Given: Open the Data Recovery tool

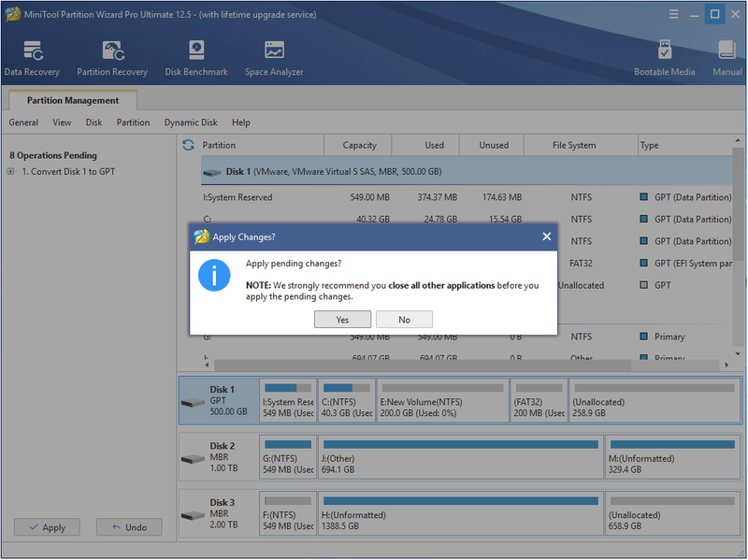Looking at the screenshot, I should pos(32,58).
